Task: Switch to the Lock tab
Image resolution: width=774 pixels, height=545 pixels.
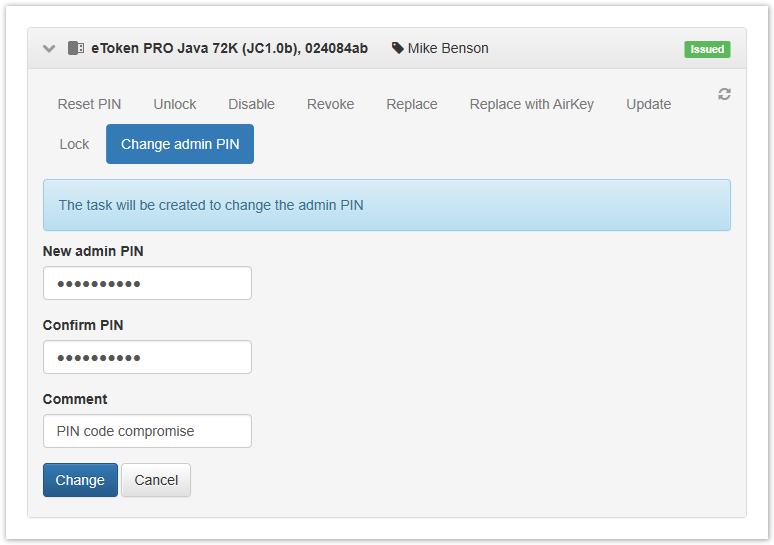Action: (x=74, y=144)
